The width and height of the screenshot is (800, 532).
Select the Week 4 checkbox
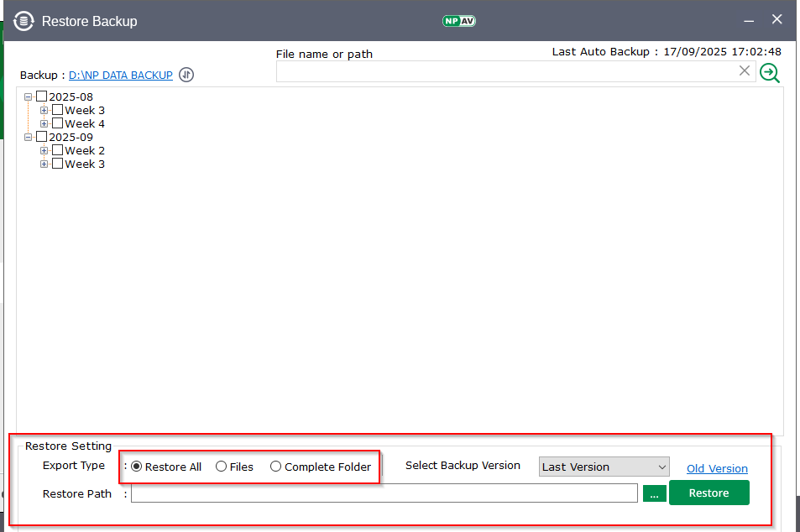click(58, 123)
